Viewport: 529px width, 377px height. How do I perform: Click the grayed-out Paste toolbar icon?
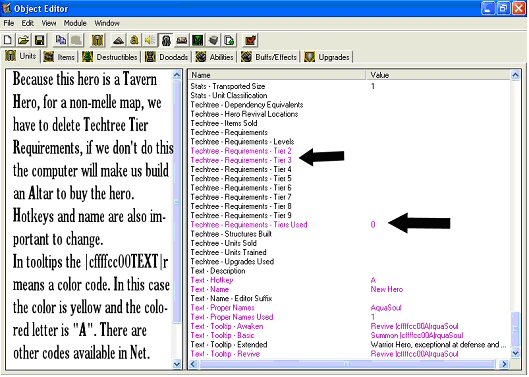point(76,40)
